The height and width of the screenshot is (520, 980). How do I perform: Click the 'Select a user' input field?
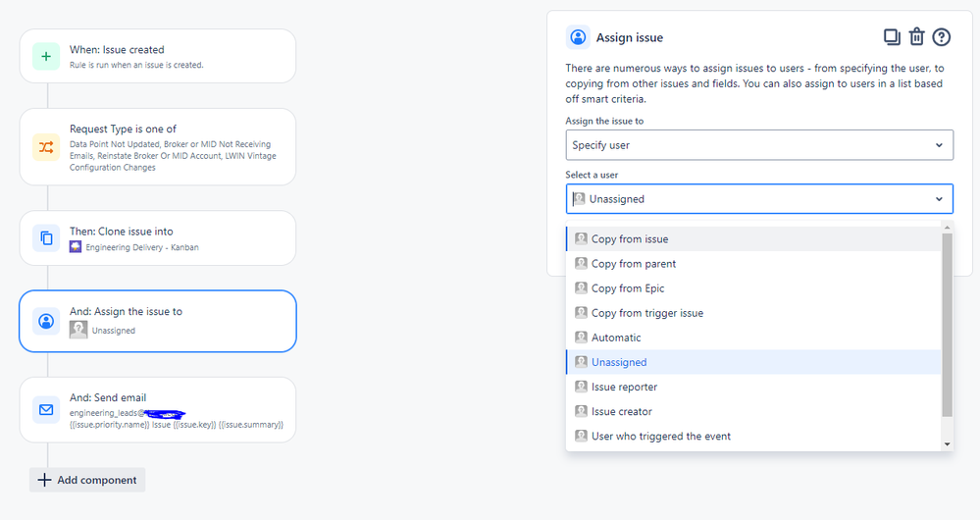point(759,199)
